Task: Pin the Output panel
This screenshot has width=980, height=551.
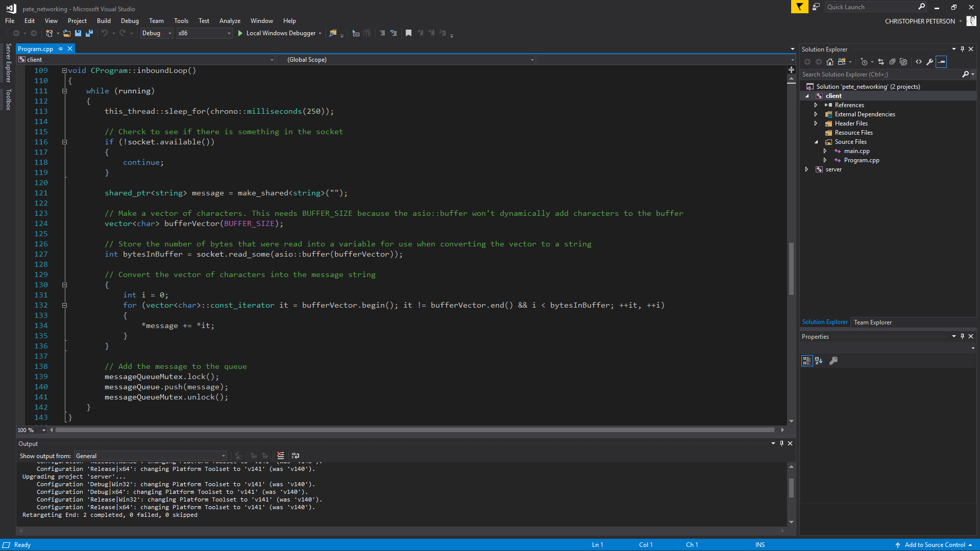Action: pyautogui.click(x=781, y=444)
